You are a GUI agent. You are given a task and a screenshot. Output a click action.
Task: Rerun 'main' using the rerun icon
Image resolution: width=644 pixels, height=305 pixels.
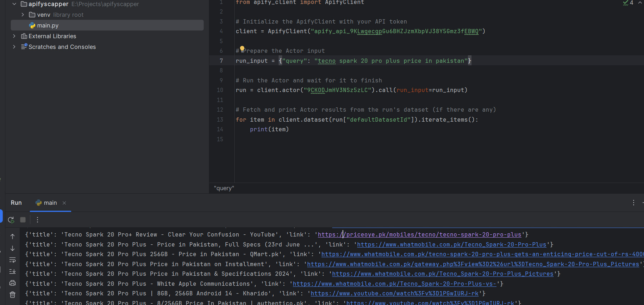click(11, 220)
